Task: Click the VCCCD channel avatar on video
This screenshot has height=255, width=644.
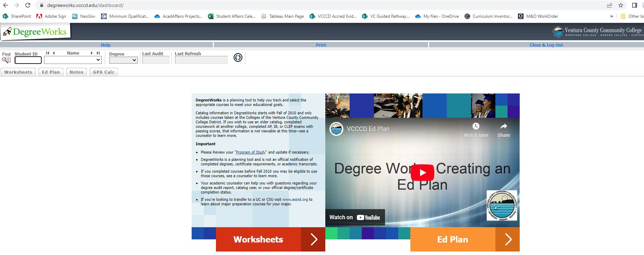Action: coord(336,129)
